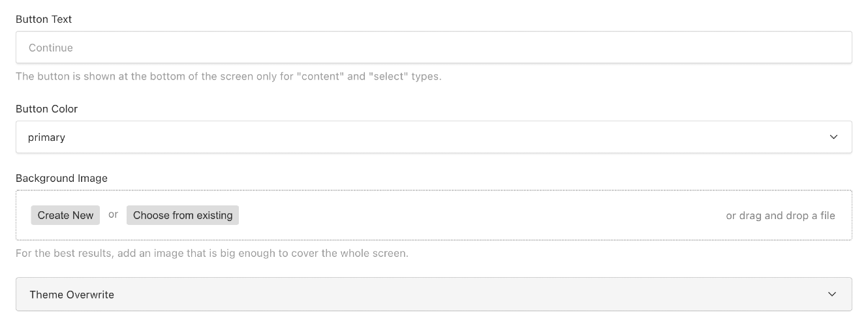This screenshot has width=868, height=326.
Task: Open the Button Color dropdown
Action: tap(433, 137)
